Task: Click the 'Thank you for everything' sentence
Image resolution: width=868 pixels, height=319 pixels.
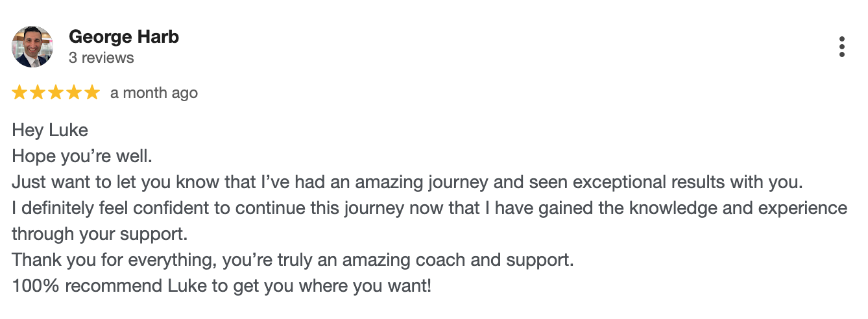Action: tap(114, 259)
